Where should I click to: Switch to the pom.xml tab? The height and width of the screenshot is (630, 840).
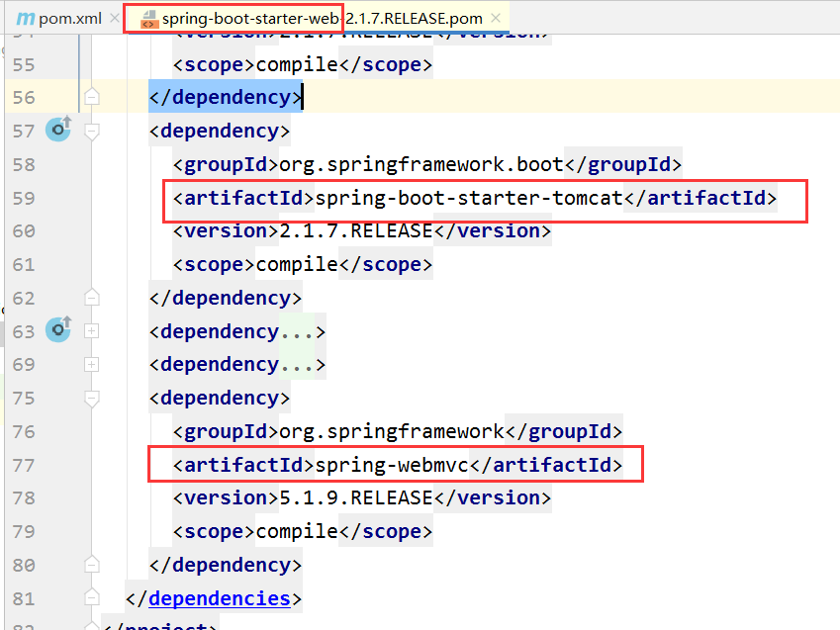coord(59,18)
